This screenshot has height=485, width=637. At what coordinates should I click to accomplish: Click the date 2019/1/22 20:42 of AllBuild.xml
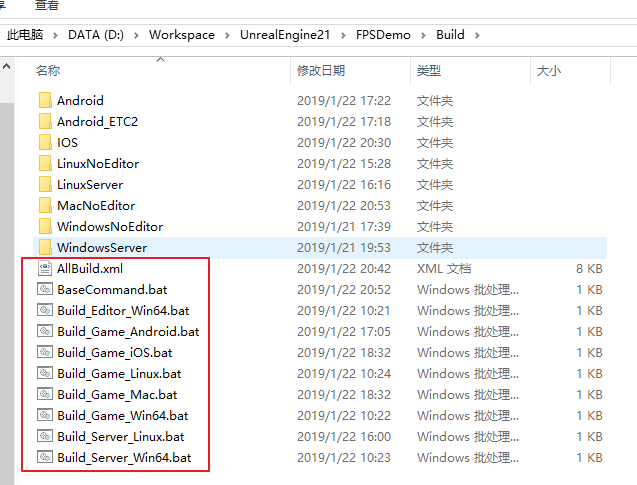pos(344,268)
